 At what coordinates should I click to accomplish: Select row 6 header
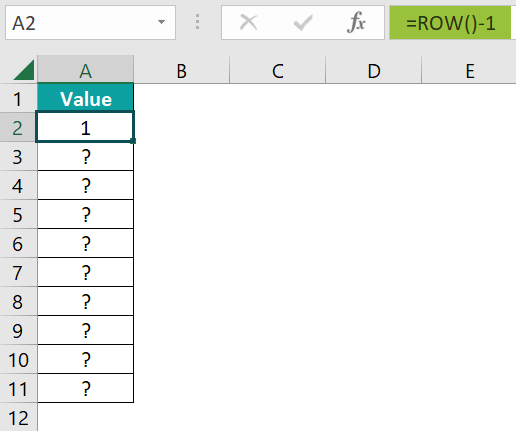(18, 243)
